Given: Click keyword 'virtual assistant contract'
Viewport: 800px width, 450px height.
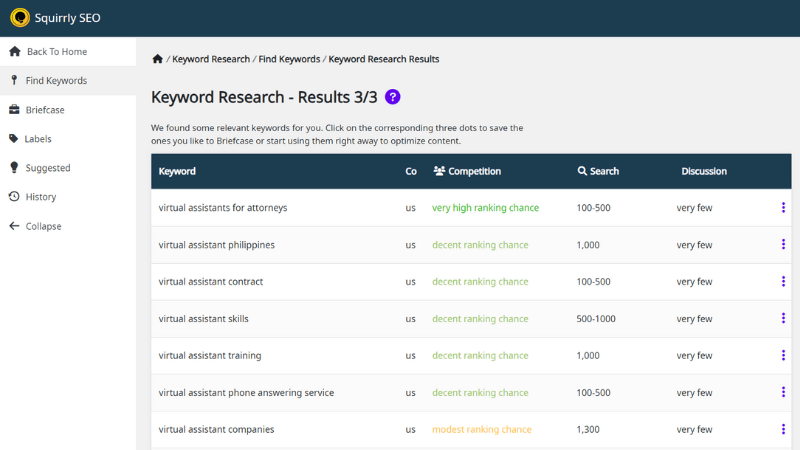Looking at the screenshot, I should (x=211, y=282).
